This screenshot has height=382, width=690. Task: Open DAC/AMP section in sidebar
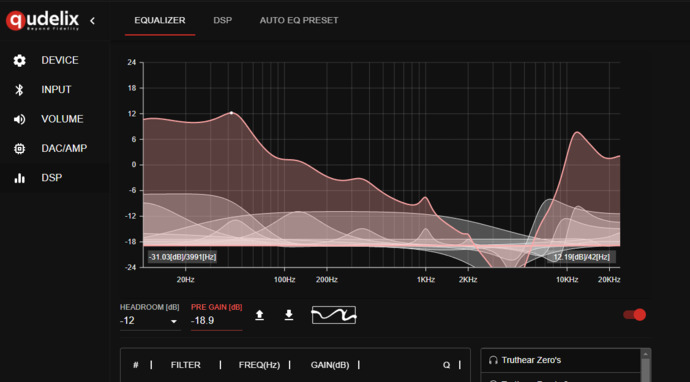(x=55, y=148)
